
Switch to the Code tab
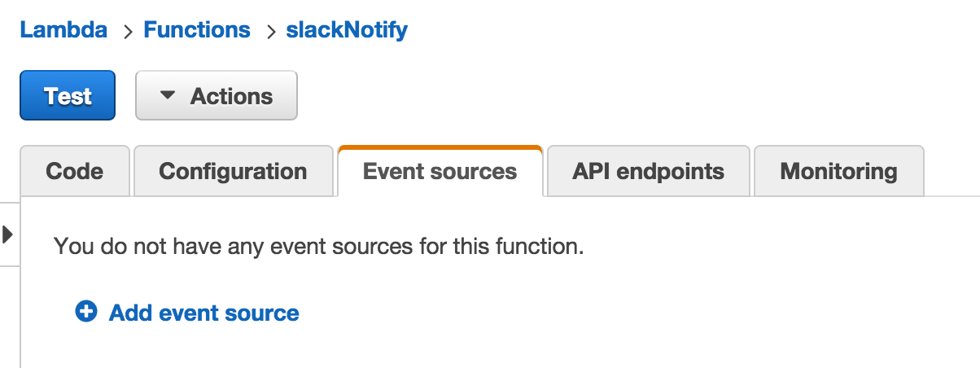75,172
